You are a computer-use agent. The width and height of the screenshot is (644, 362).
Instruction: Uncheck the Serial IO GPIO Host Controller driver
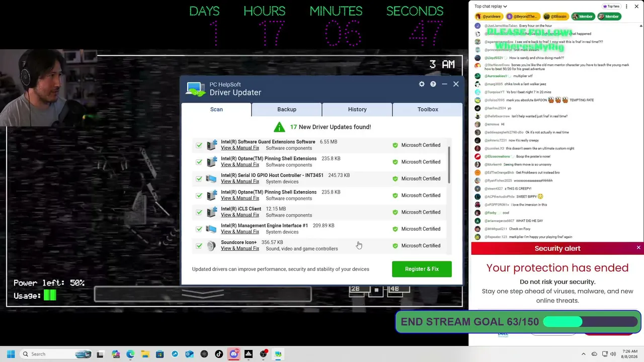[x=199, y=178]
